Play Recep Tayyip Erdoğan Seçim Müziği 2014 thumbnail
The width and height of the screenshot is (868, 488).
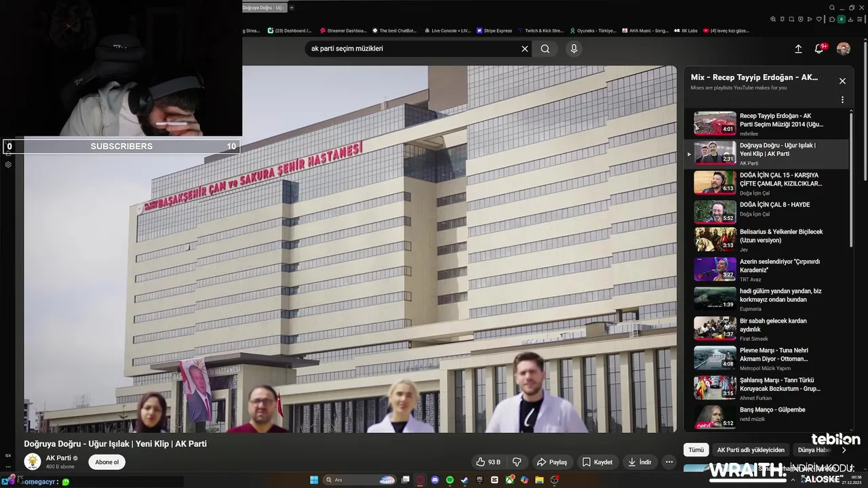[715, 123]
